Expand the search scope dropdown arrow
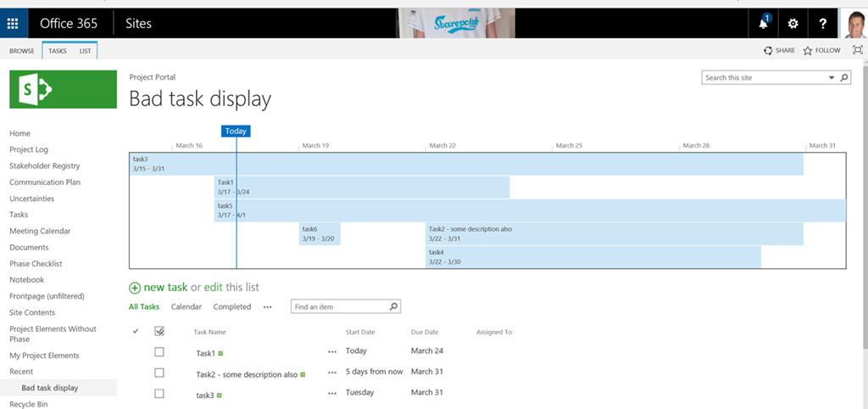Screen dimensions: 868x409 [832, 78]
